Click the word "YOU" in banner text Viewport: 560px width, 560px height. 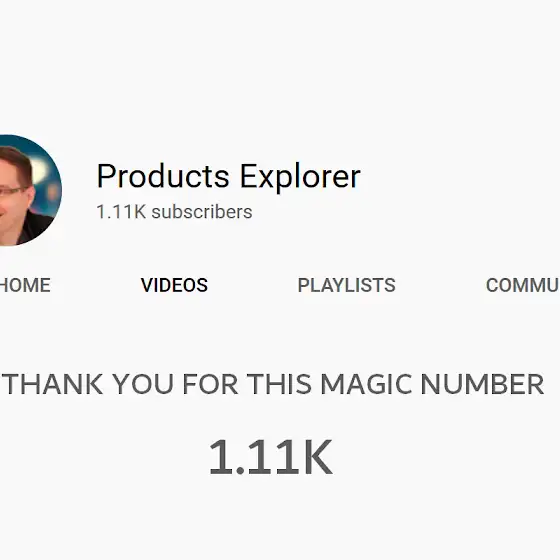tap(143, 384)
